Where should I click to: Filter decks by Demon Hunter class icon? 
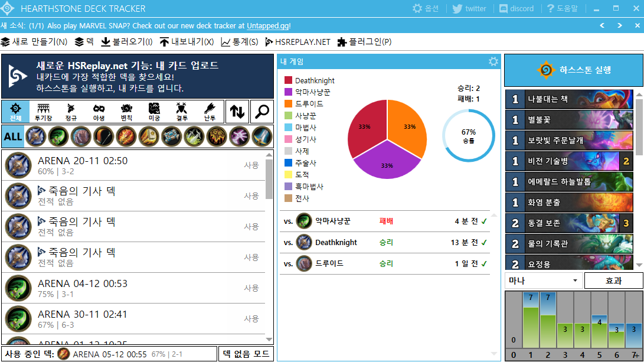[x=58, y=136]
